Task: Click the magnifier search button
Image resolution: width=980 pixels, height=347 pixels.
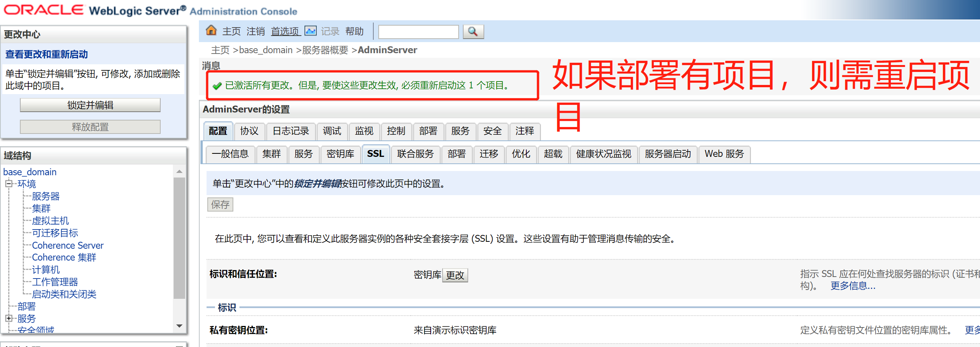Action: point(473,31)
